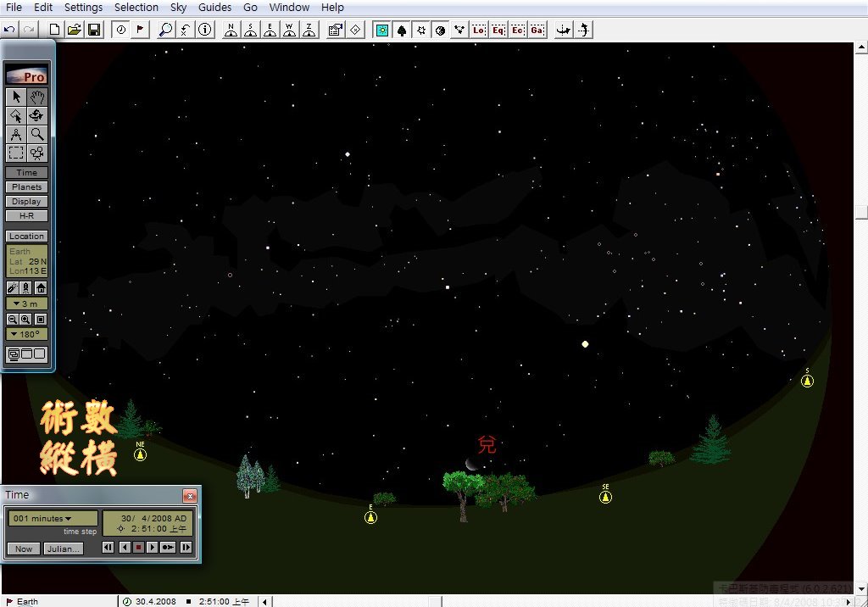Expand the 3 m elevation dropdown
The width and height of the screenshot is (868, 607).
[x=27, y=303]
